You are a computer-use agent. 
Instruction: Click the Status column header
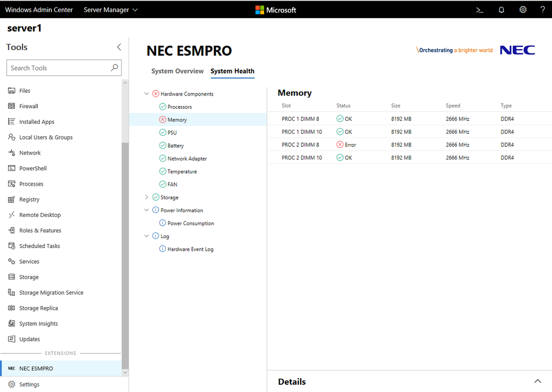click(x=343, y=105)
